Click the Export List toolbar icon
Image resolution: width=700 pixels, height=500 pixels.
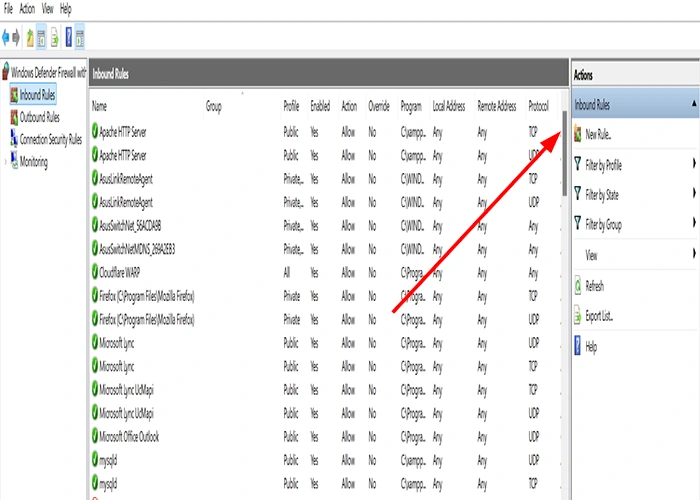pos(54,38)
